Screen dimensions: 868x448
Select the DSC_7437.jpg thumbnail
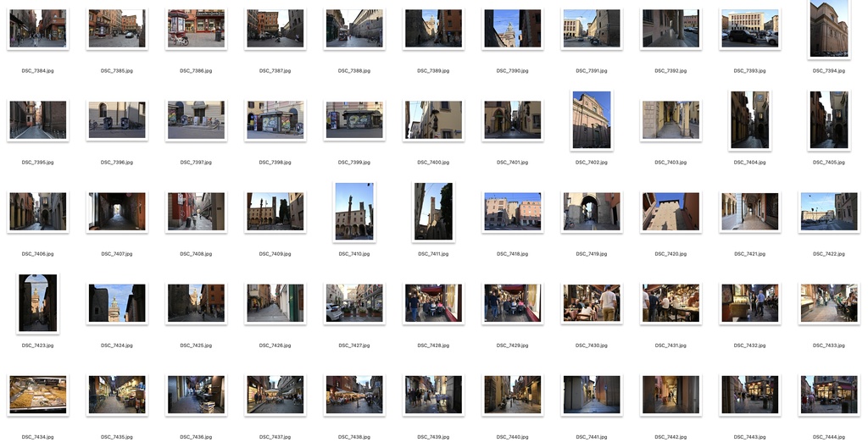275,395
